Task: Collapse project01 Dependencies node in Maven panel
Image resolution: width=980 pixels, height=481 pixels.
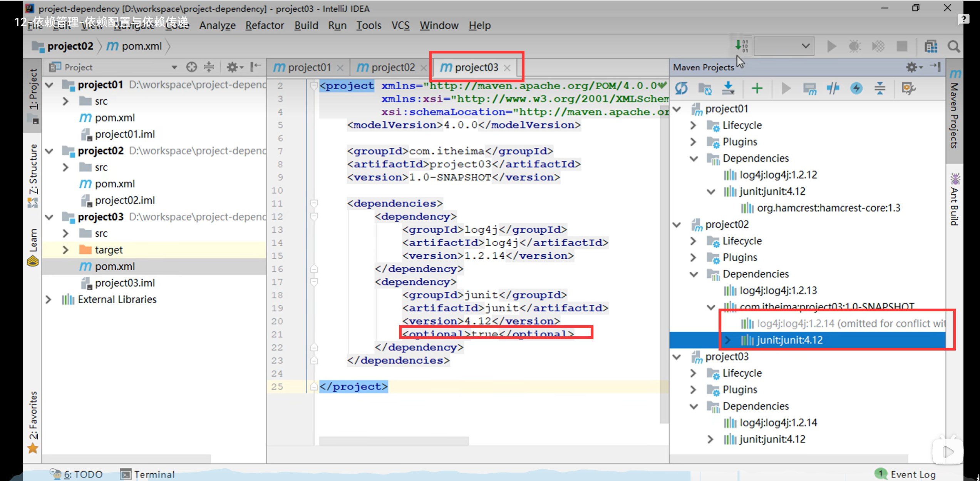Action: (694, 158)
